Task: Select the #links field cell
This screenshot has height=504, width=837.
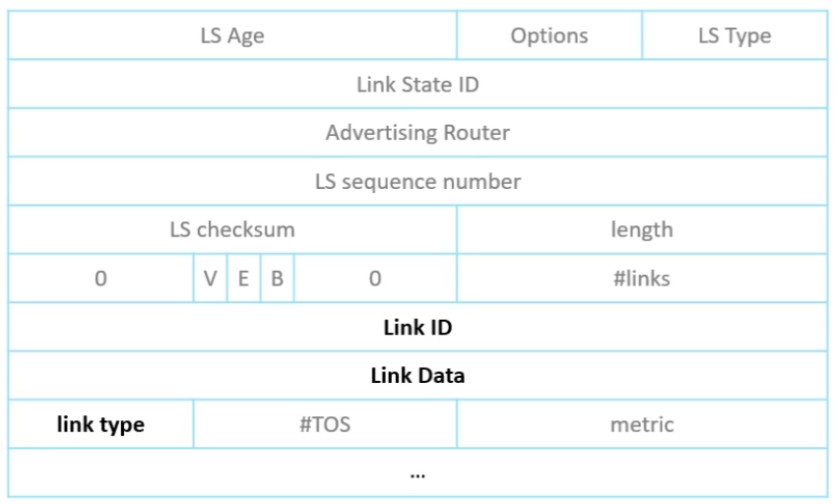Action: click(642, 279)
